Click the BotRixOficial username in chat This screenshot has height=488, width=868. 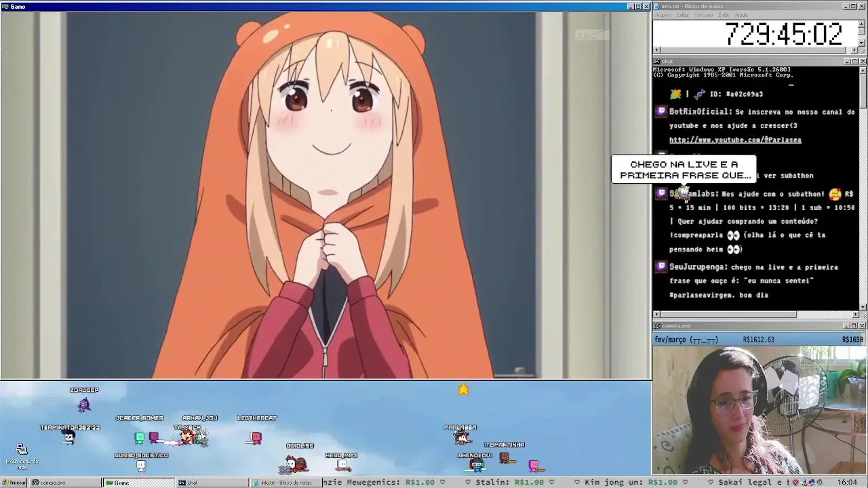(701, 112)
